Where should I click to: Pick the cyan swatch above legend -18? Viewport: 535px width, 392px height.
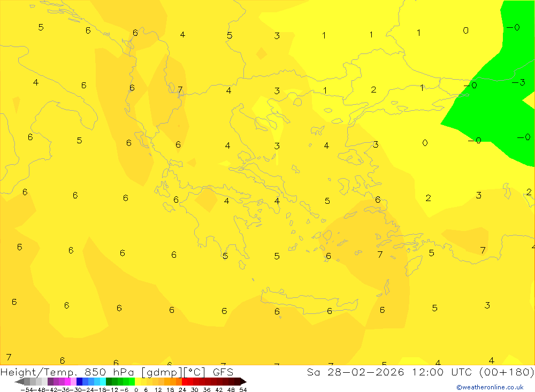tap(103, 381)
